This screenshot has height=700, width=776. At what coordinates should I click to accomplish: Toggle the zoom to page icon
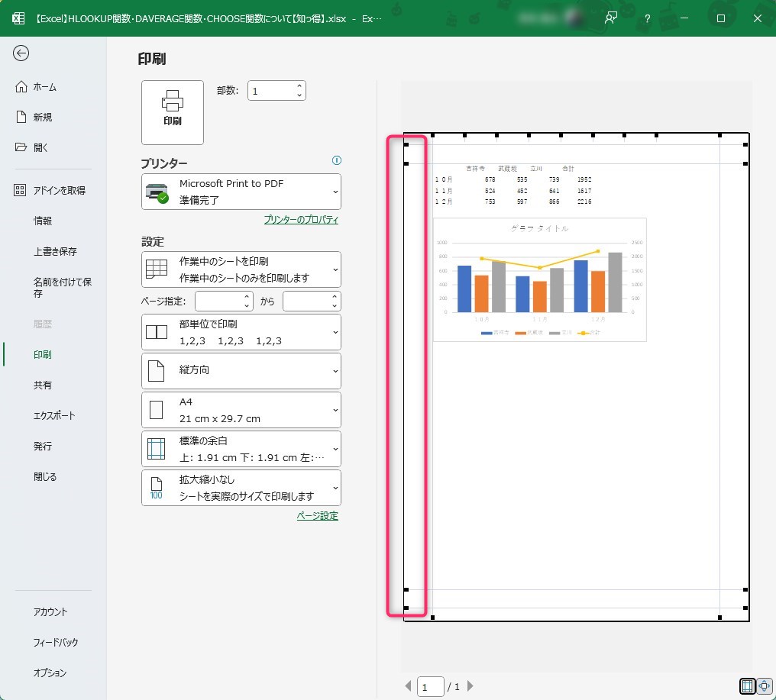(x=763, y=686)
